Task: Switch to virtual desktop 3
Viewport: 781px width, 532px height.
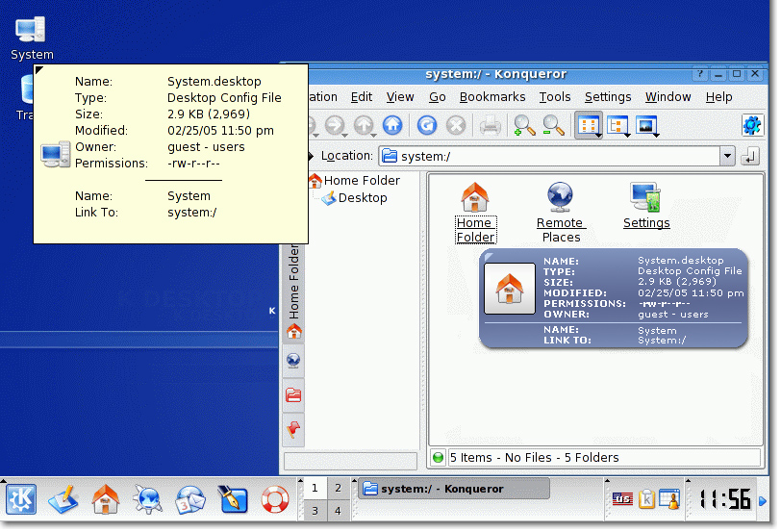Action: 315,511
